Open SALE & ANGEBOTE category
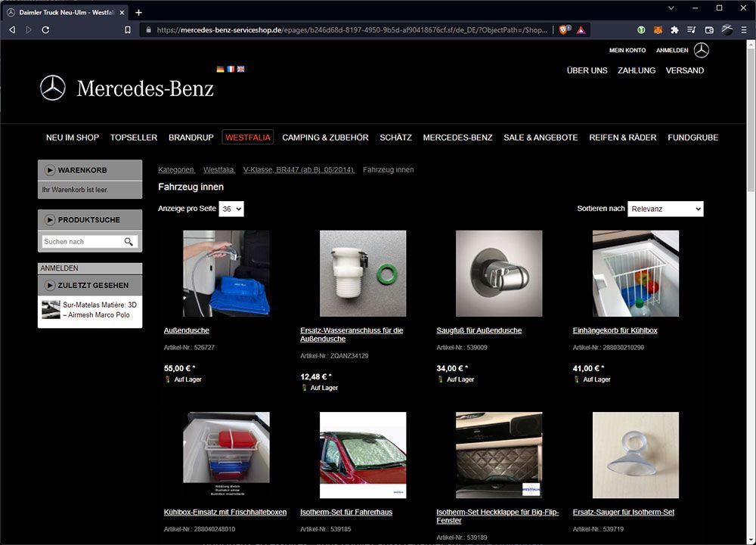This screenshot has height=545, width=756. point(541,138)
